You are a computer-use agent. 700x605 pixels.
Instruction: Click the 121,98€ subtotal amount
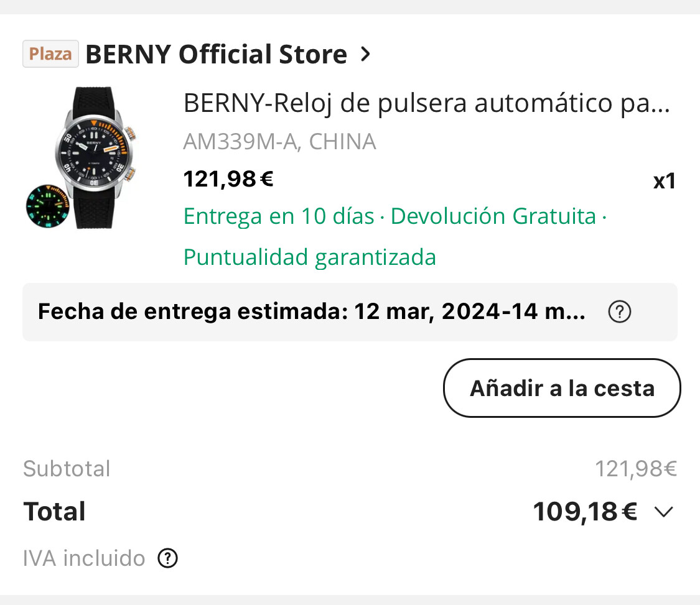coord(635,469)
